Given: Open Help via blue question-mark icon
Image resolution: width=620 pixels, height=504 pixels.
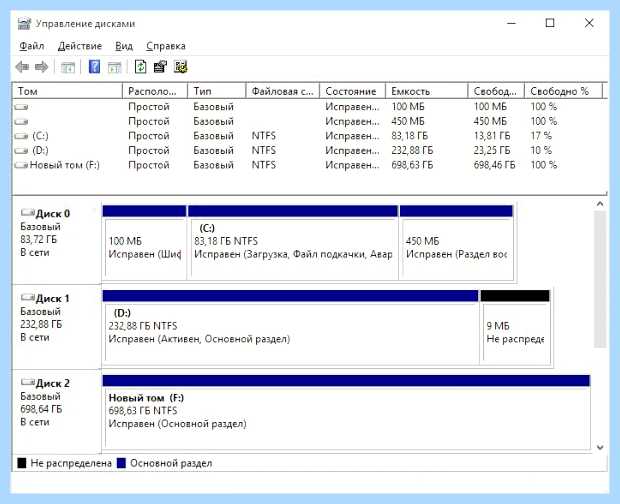Looking at the screenshot, I should click(94, 67).
